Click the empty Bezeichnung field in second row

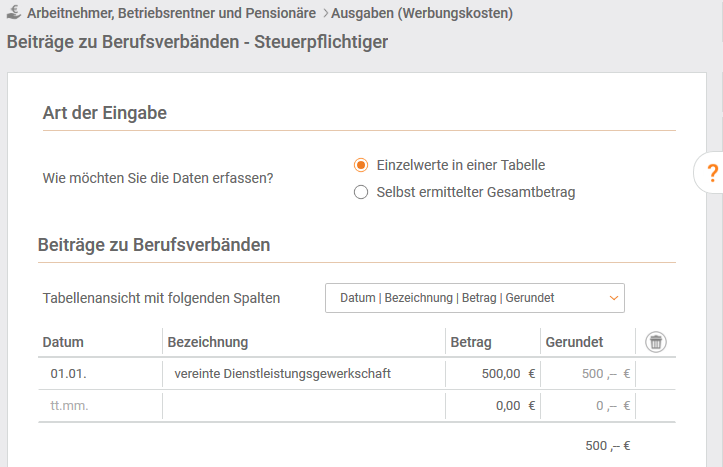pyautogui.click(x=304, y=406)
